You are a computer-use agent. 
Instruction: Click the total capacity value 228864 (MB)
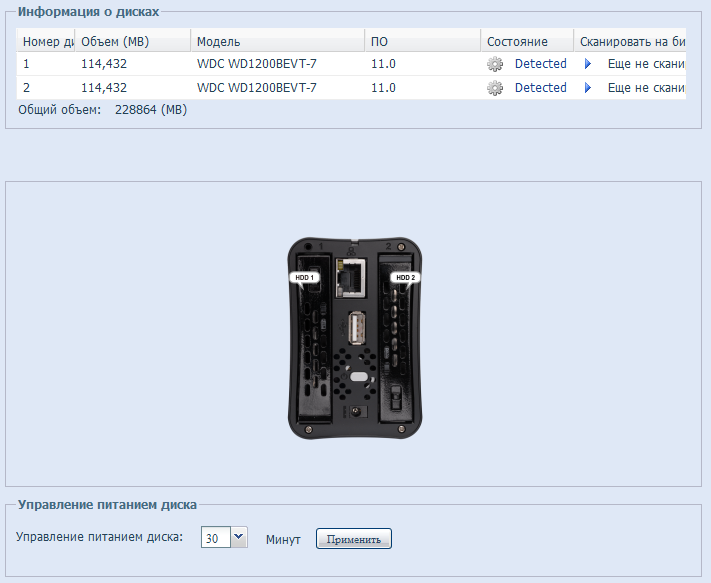(x=151, y=110)
